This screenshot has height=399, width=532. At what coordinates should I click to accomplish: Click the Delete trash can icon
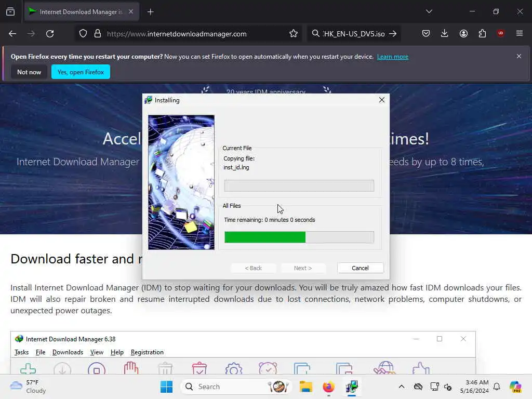point(165,368)
